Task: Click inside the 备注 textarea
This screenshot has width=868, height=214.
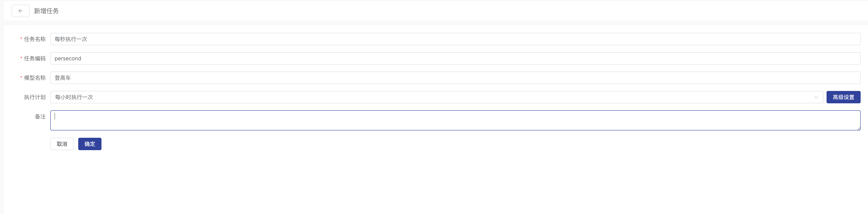Action: pyautogui.click(x=455, y=120)
